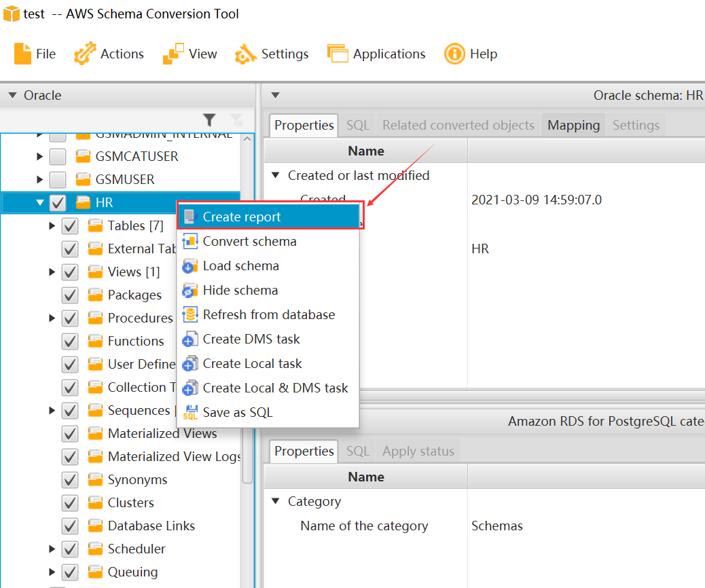Collapse the Created or last modified group

[276, 175]
